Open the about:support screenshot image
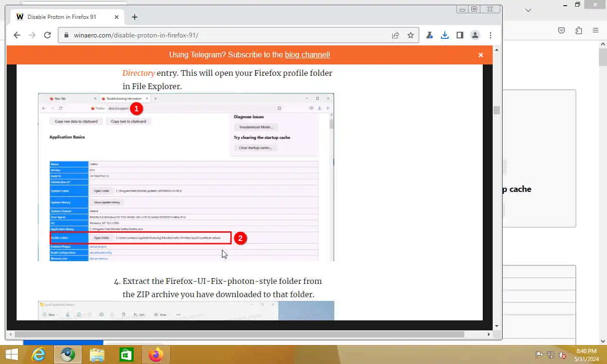This screenshot has width=607, height=364. (186, 177)
